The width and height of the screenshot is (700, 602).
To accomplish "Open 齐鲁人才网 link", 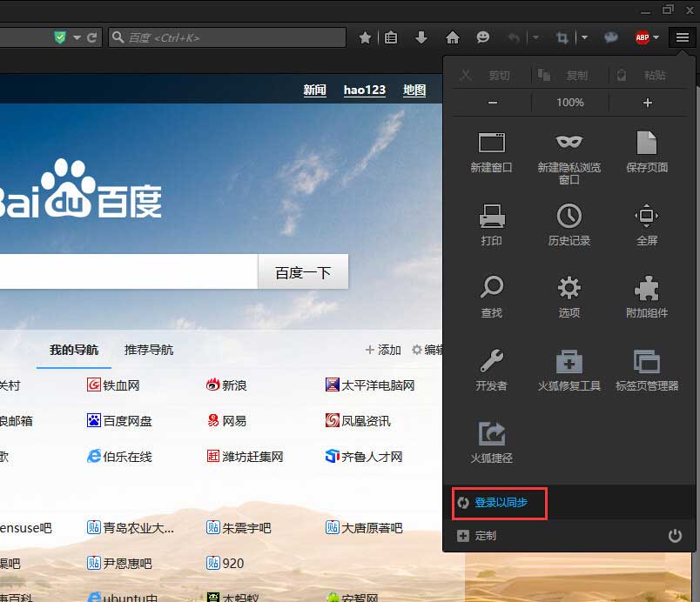I will [364, 457].
